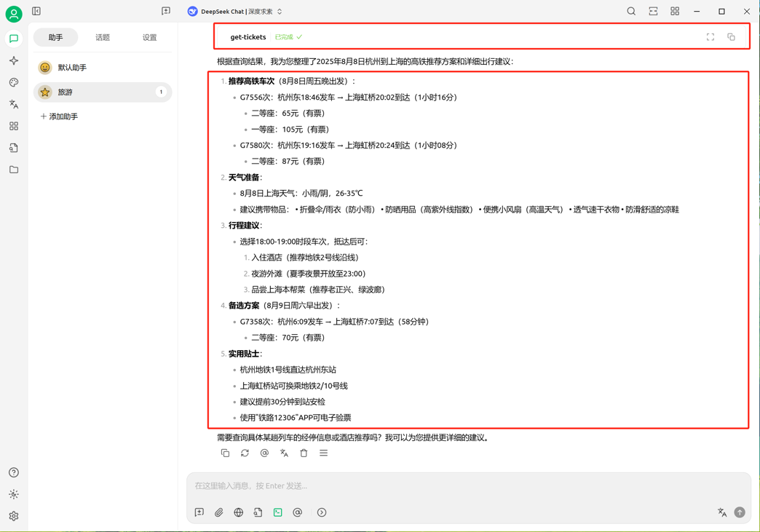Open the translate page from left sidebar
The width and height of the screenshot is (760, 532).
coord(14,104)
